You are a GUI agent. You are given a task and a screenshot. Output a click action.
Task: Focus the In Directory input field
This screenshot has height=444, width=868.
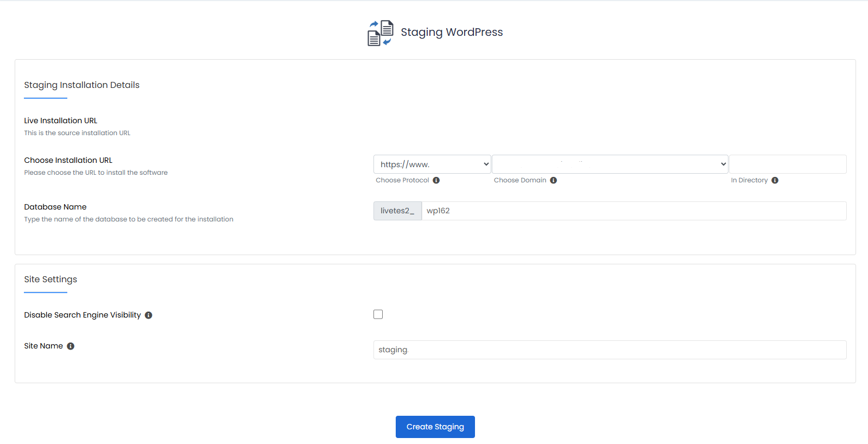[788, 164]
